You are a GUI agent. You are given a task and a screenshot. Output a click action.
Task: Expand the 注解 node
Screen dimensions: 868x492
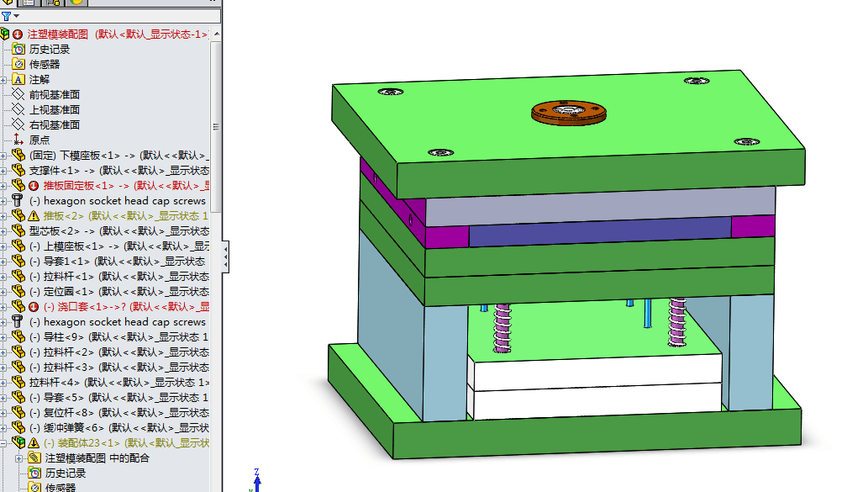click(x=3, y=80)
